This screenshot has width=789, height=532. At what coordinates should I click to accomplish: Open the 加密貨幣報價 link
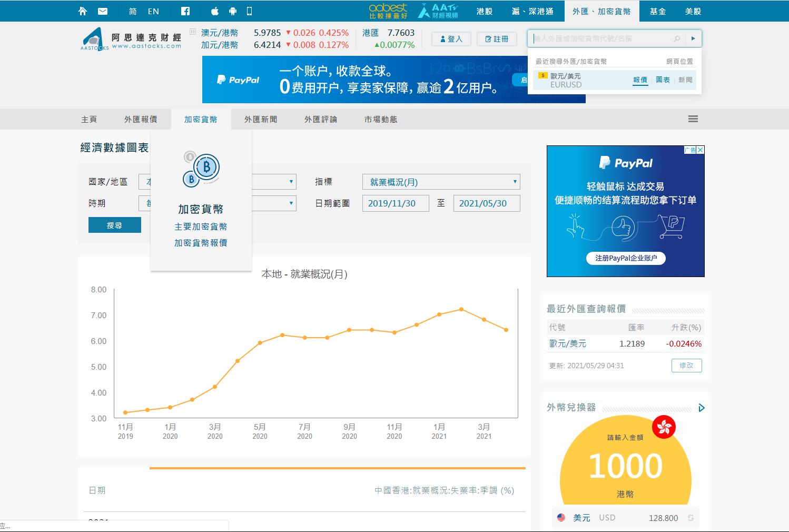201,243
